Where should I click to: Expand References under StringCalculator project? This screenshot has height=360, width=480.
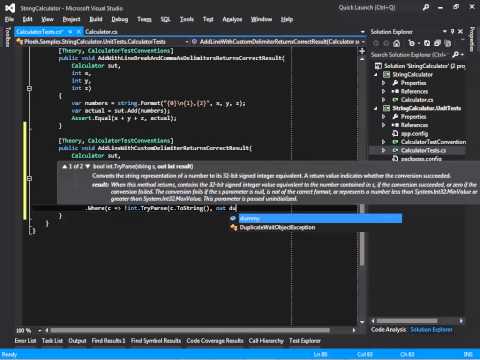pos(383,91)
